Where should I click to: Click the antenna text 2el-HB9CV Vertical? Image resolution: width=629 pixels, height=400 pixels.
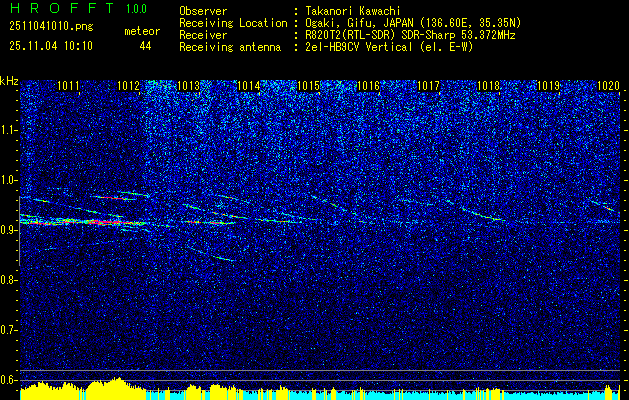coord(359,47)
